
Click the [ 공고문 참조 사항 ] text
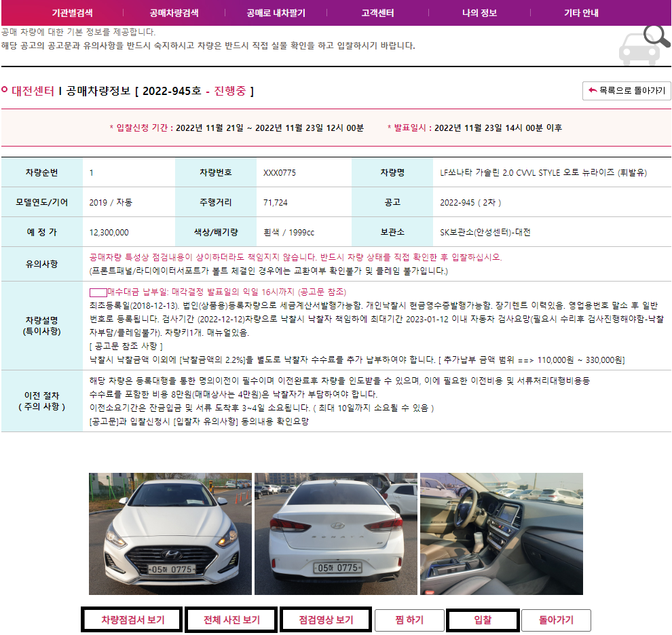[126, 346]
